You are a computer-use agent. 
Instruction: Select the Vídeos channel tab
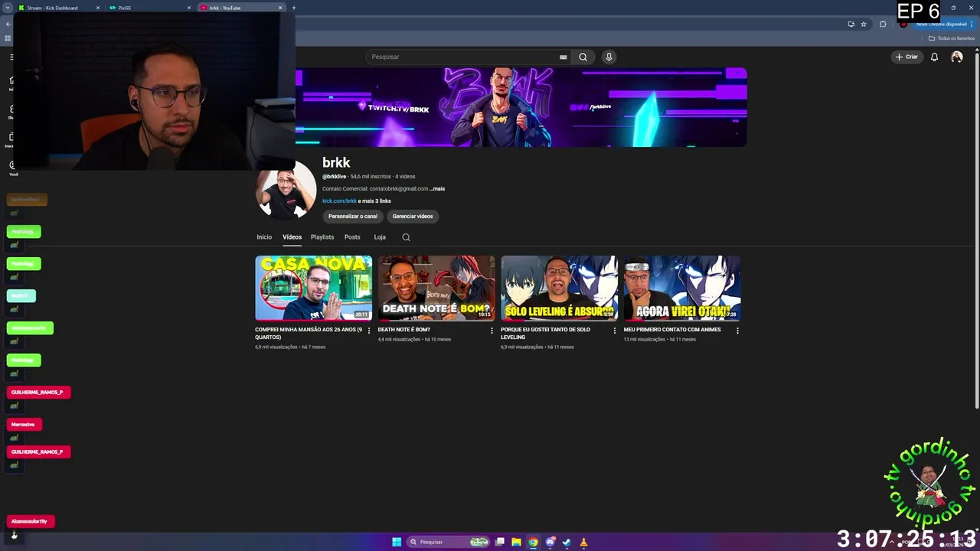(292, 237)
